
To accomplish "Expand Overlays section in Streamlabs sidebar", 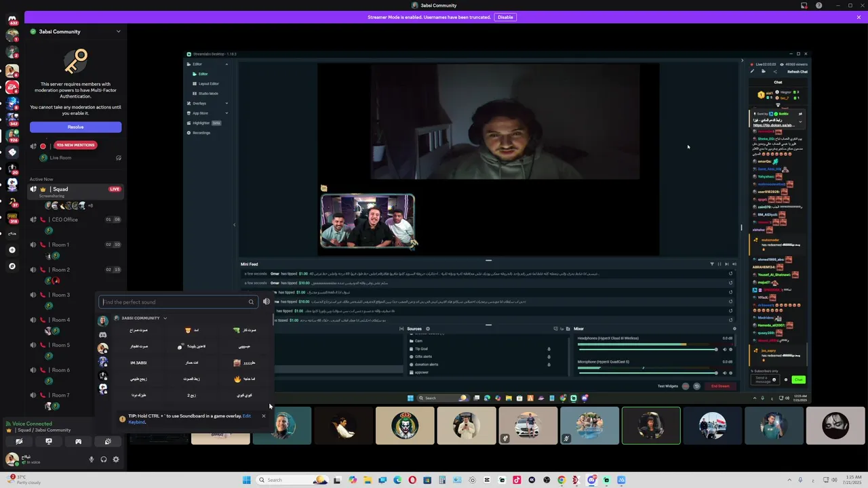I will click(x=226, y=104).
